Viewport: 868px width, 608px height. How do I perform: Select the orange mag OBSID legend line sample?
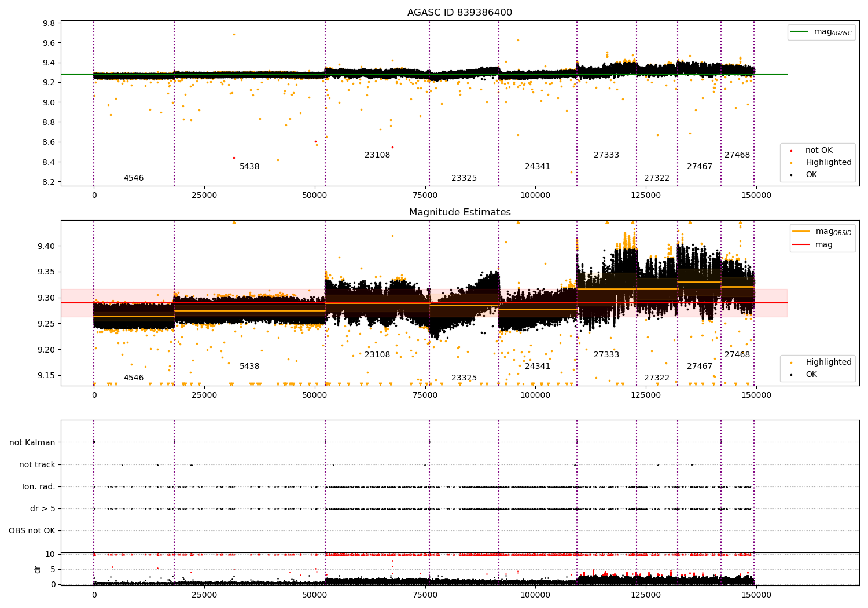pos(801,231)
